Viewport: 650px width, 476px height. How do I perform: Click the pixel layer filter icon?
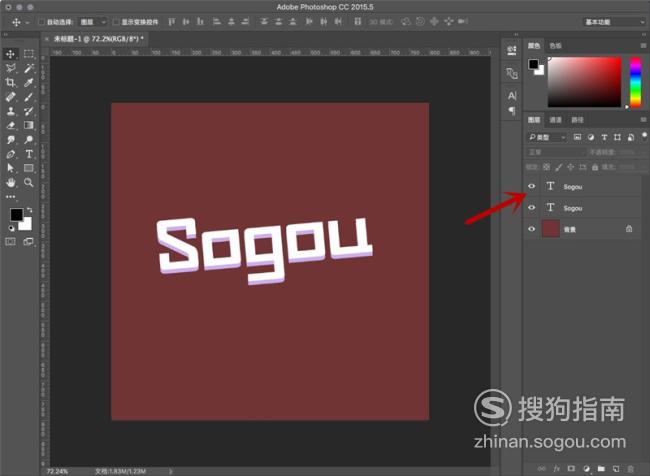[x=577, y=137]
